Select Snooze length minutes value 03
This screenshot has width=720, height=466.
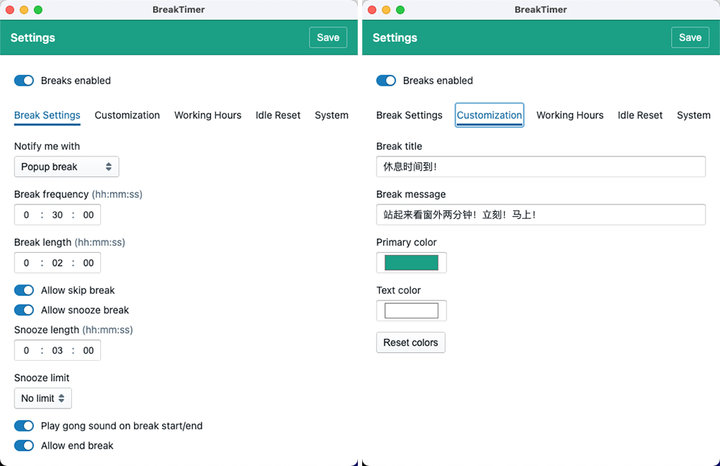pyautogui.click(x=57, y=351)
